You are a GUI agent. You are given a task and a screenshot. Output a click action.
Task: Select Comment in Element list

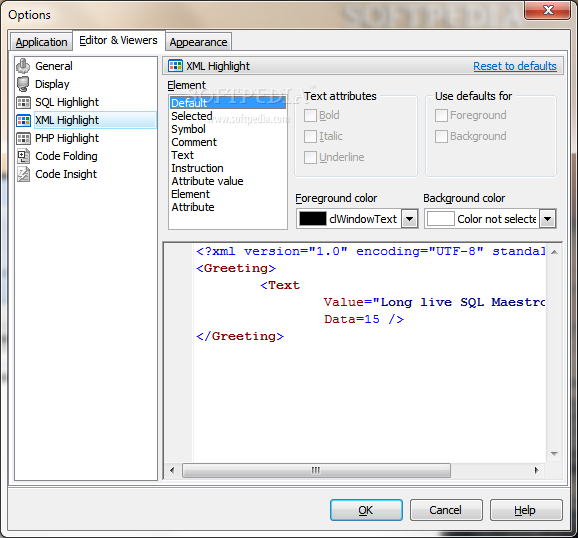click(228, 142)
